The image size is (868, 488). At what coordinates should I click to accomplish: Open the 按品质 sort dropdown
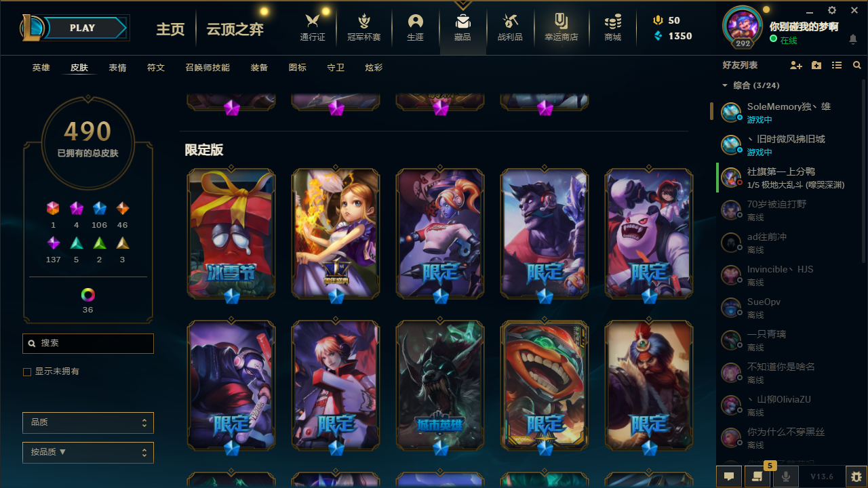pyautogui.click(x=88, y=453)
